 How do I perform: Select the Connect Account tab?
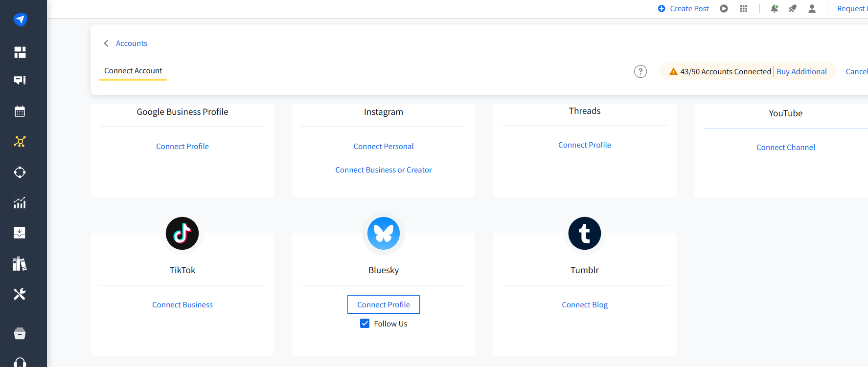click(133, 71)
